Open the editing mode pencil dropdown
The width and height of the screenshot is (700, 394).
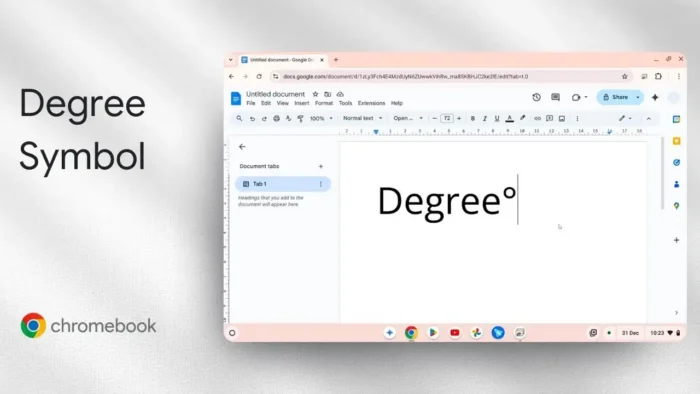[625, 118]
